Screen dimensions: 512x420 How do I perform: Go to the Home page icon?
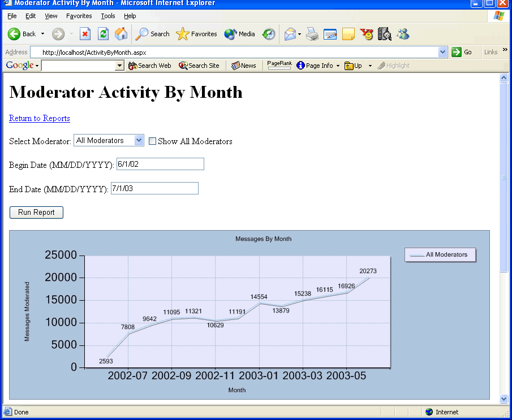coord(121,34)
